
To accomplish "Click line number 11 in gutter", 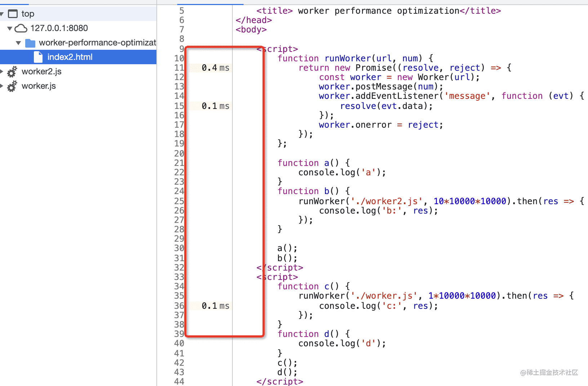I will pos(179,68).
